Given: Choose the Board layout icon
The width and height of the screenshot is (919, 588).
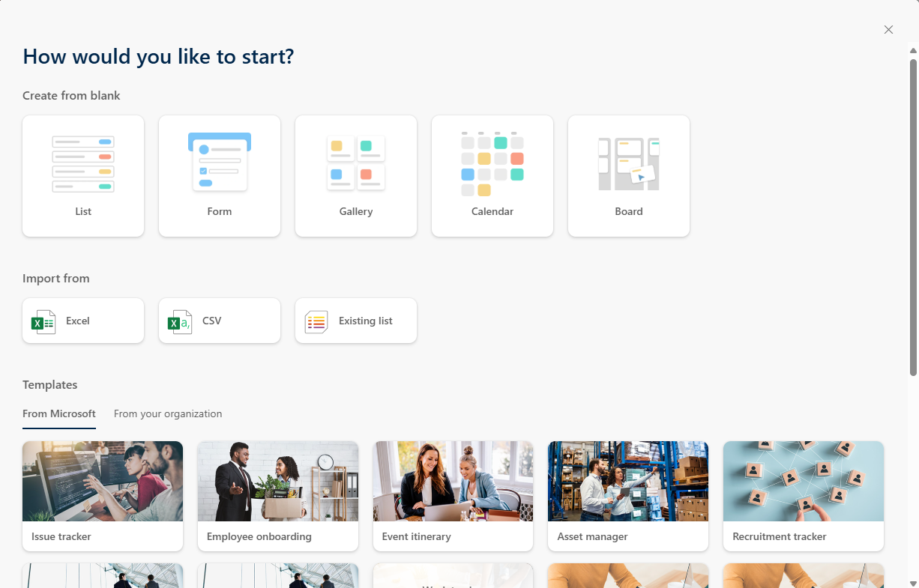Looking at the screenshot, I should coord(629,163).
